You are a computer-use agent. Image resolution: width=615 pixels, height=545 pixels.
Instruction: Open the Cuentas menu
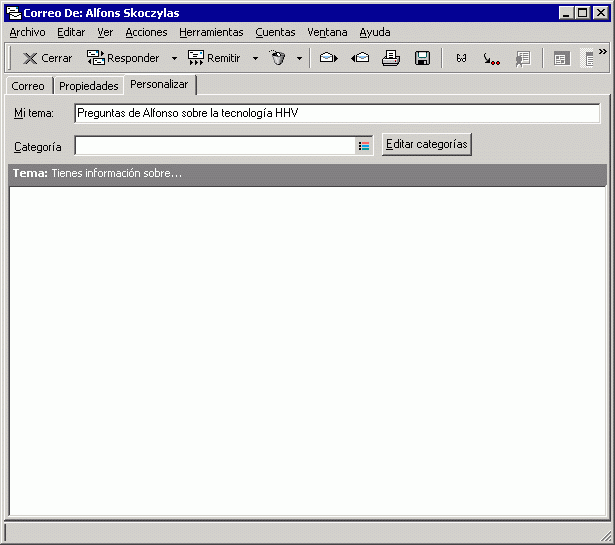[275, 32]
